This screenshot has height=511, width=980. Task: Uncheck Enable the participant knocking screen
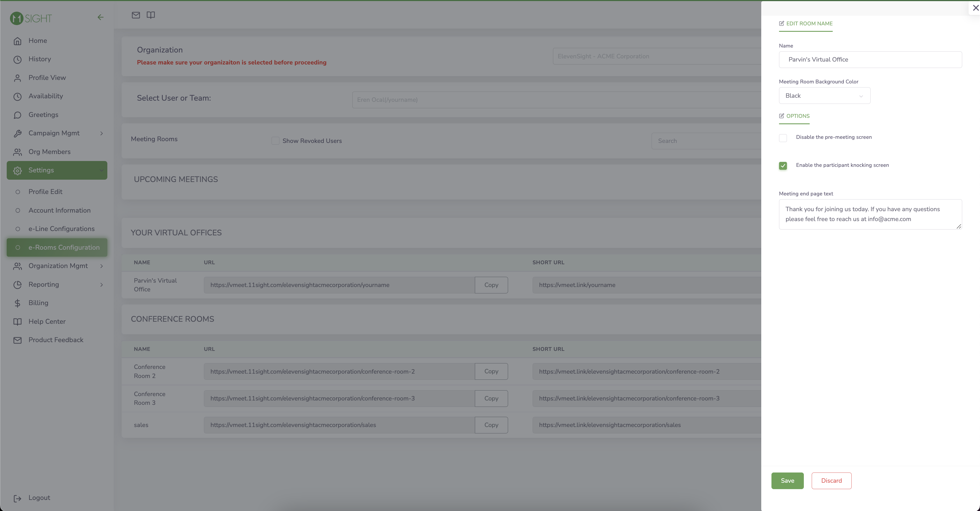point(783,165)
